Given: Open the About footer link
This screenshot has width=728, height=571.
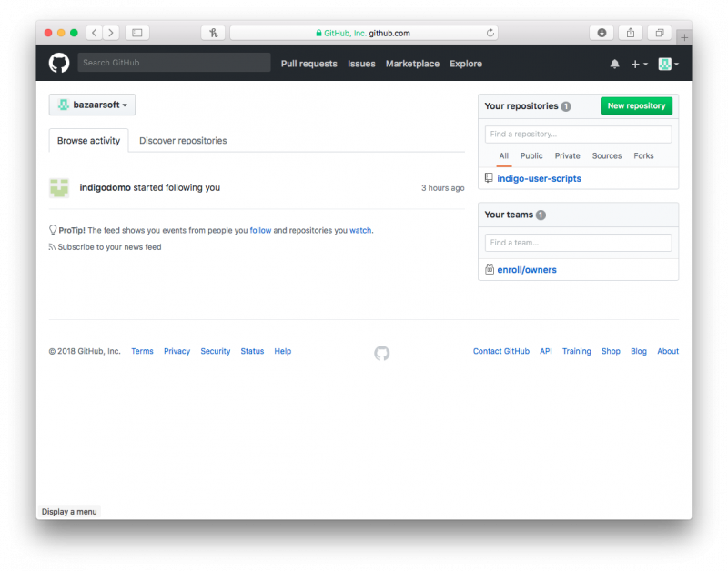Looking at the screenshot, I should pos(668,351).
